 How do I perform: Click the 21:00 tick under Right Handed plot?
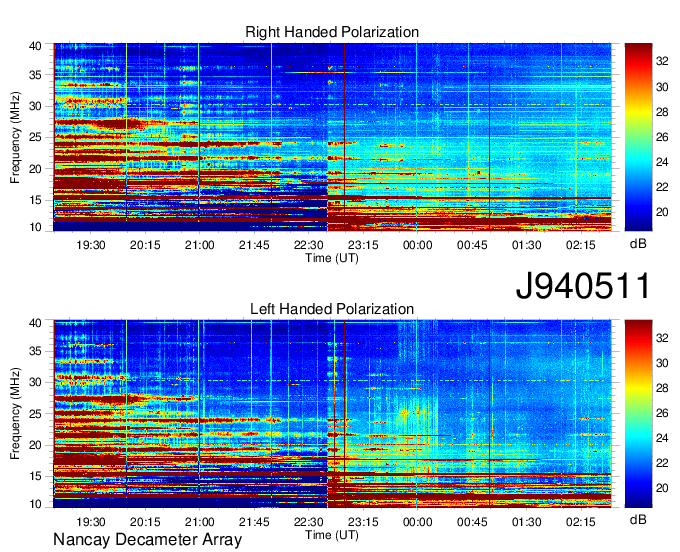coord(199,245)
